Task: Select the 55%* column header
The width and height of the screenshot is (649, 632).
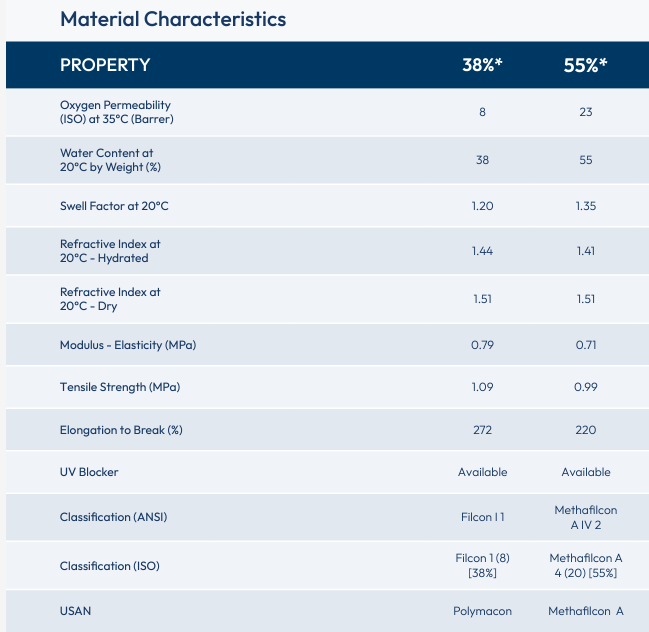Action: tap(585, 65)
